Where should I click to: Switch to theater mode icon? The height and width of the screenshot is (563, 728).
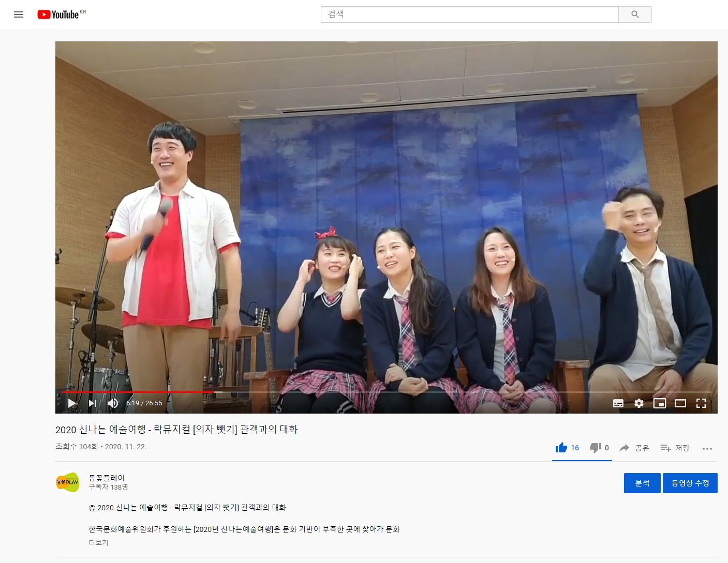[x=680, y=403]
